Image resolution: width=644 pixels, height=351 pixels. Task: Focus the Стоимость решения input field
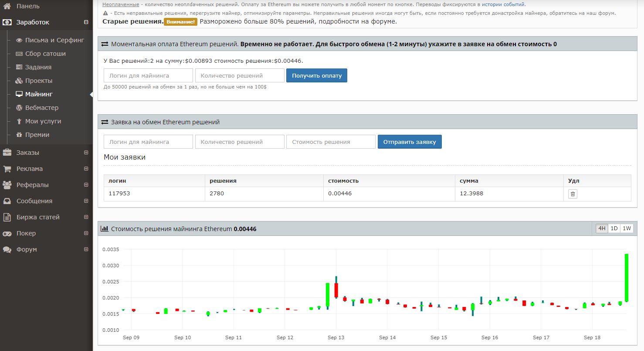[x=331, y=142]
